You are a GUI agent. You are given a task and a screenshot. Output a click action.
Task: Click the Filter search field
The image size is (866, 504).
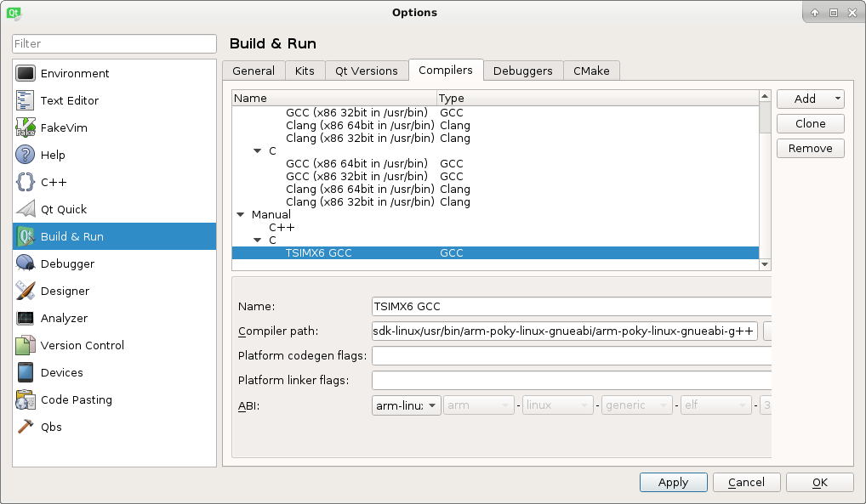[x=114, y=43]
